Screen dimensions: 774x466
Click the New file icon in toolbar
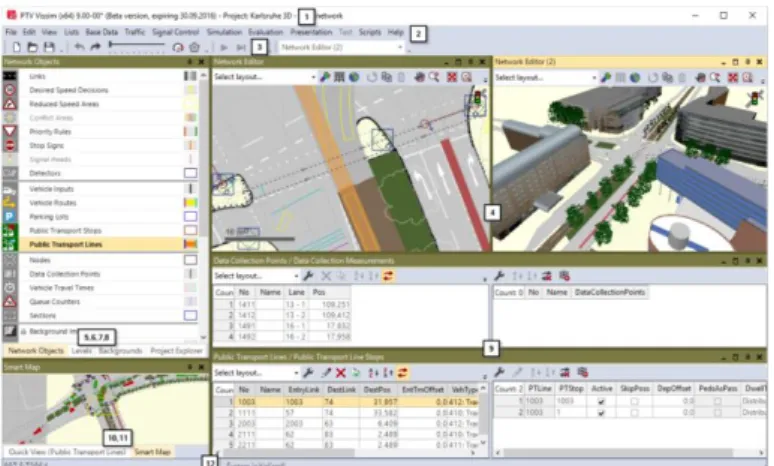coord(17,47)
